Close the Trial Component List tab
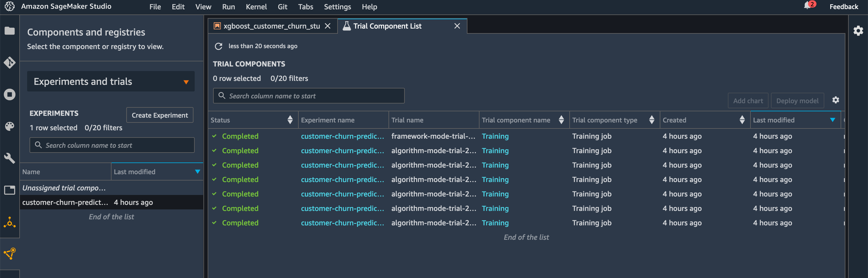The image size is (868, 278). 457,26
